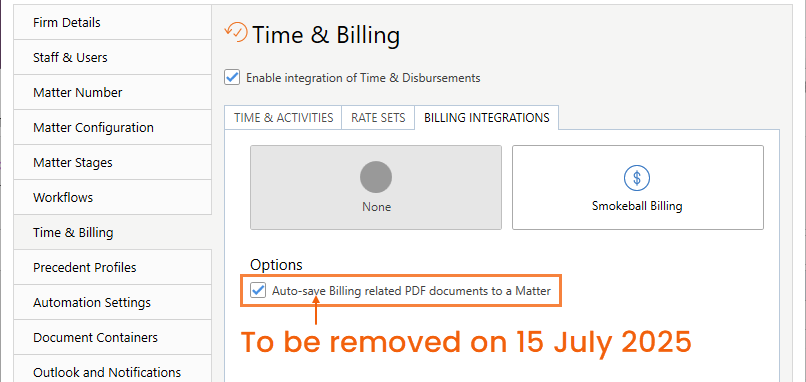
Task: Click the grey None circle icon
Action: [x=376, y=177]
